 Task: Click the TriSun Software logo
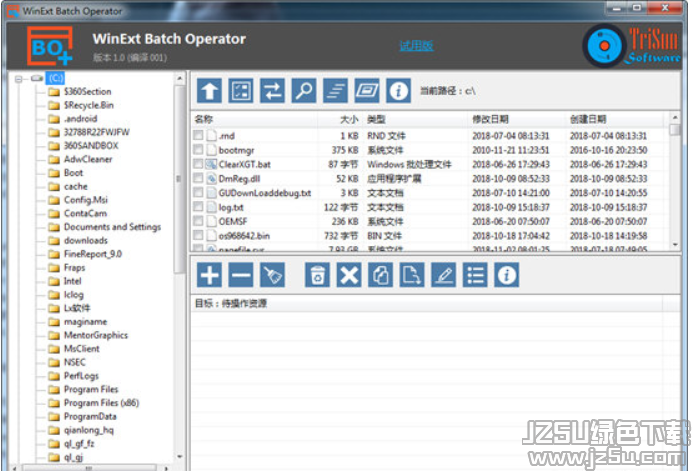coord(632,45)
